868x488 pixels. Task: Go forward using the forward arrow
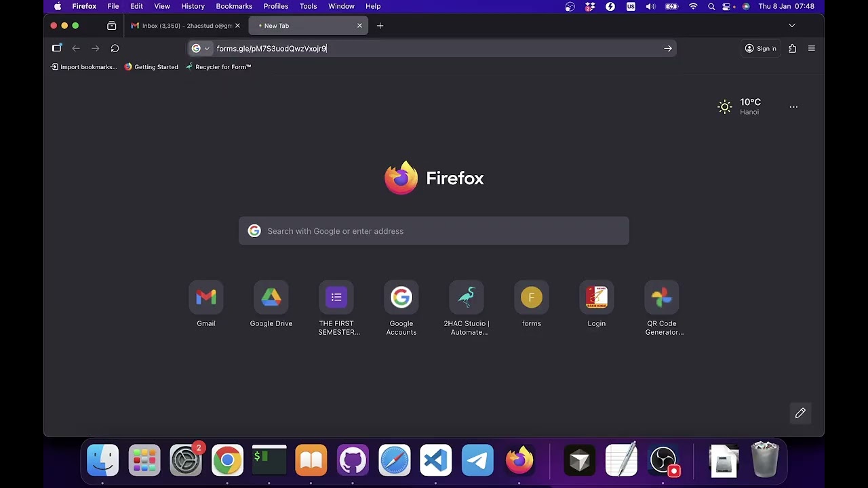[96, 48]
